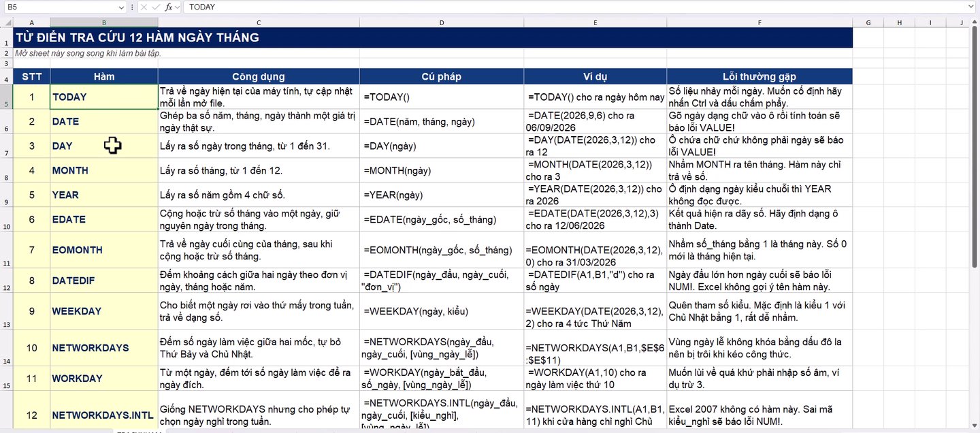The image size is (980, 433).
Task: Click the 'Lỗi thường gặp' header cell
Action: (x=759, y=76)
